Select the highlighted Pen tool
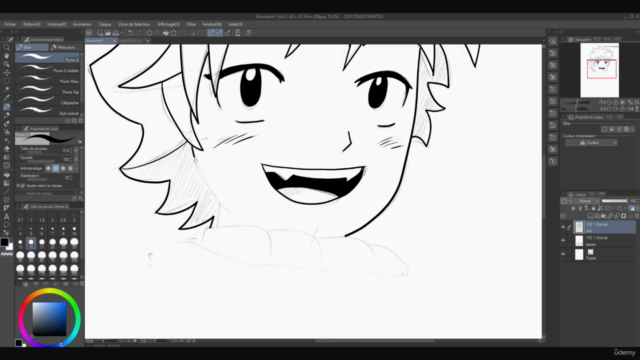Image resolution: width=640 pixels, height=360 pixels. (x=7, y=107)
